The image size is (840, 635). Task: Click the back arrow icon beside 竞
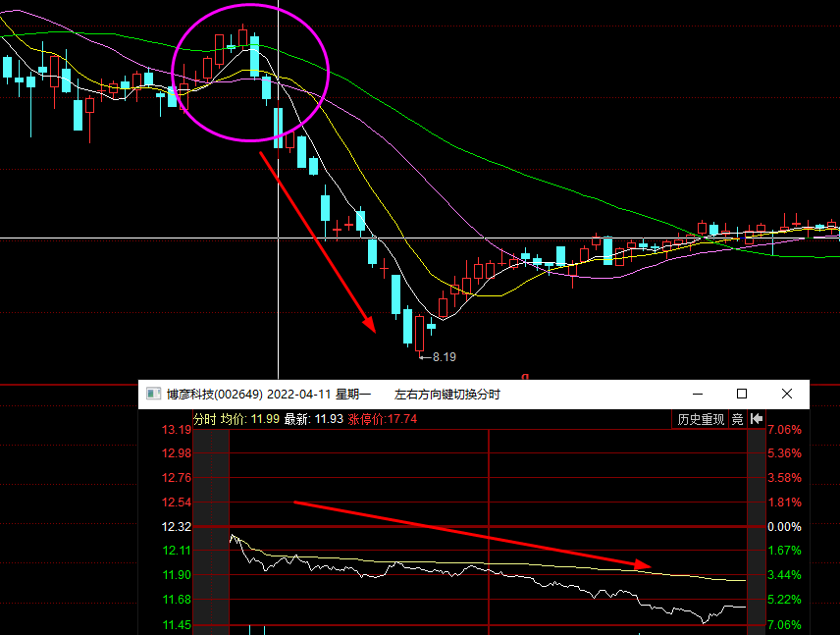757,419
